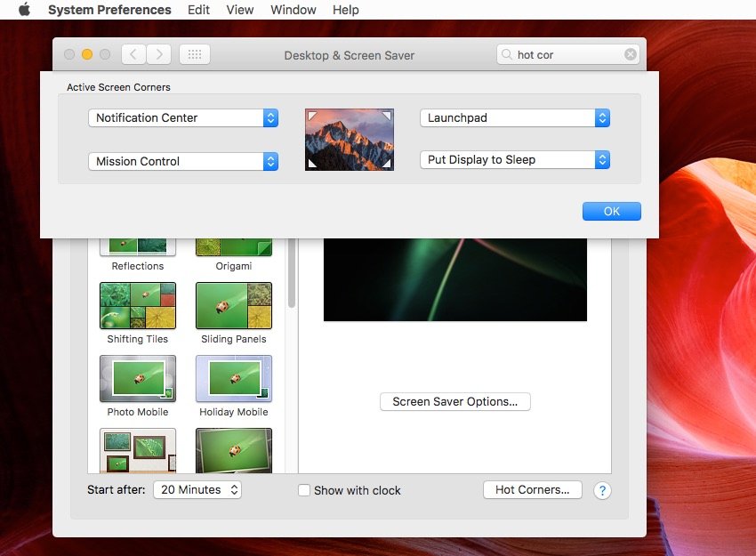The height and width of the screenshot is (556, 756).
Task: Click the magnifying glass search icon
Action: pos(507,54)
